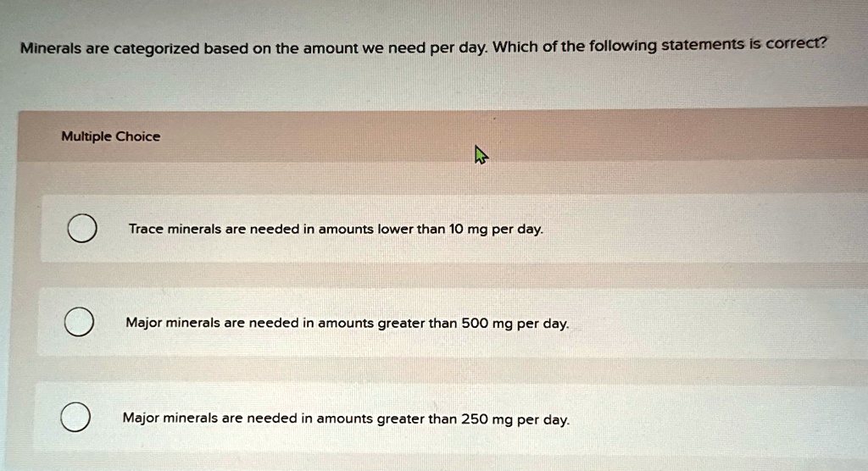The image size is (868, 471).
Task: Click the 'Multiple Choice' heading label
Action: pyautogui.click(x=111, y=136)
